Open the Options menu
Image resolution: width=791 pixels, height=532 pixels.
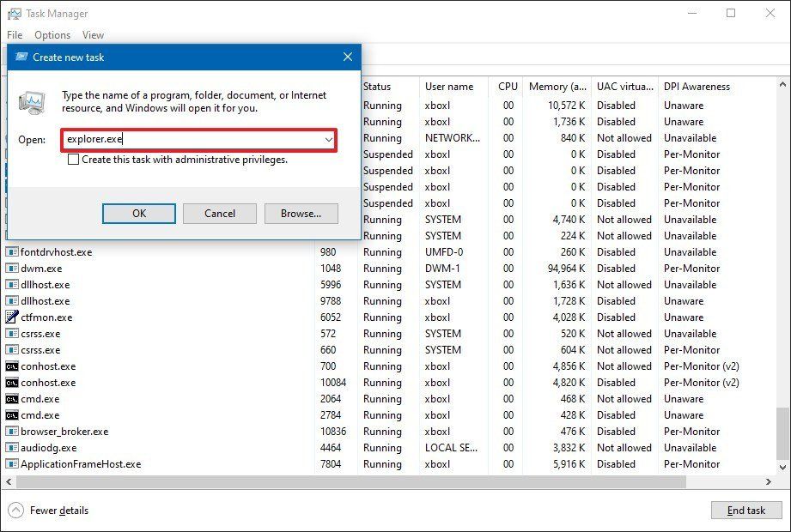click(52, 34)
